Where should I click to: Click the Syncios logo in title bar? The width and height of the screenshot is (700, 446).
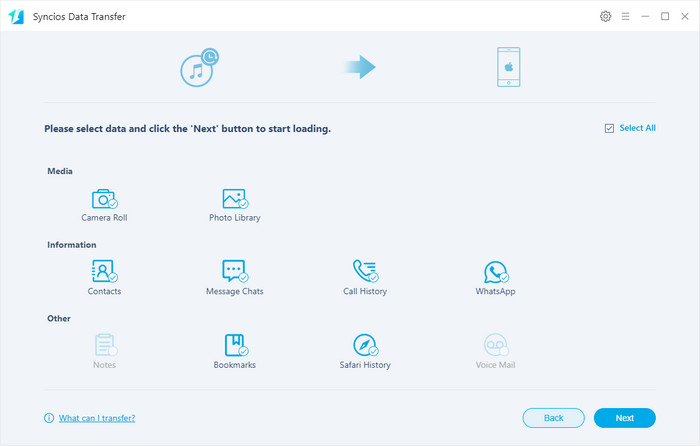(x=16, y=17)
